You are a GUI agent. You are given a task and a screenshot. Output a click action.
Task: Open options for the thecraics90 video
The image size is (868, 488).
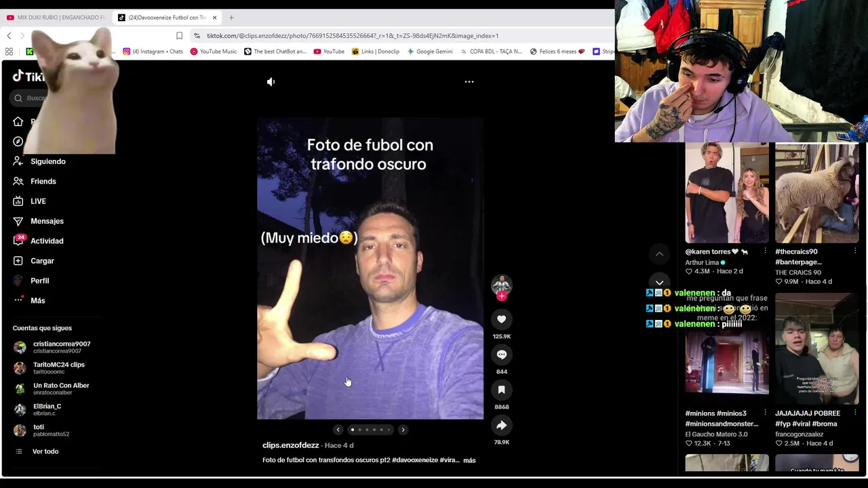pyautogui.click(x=855, y=251)
